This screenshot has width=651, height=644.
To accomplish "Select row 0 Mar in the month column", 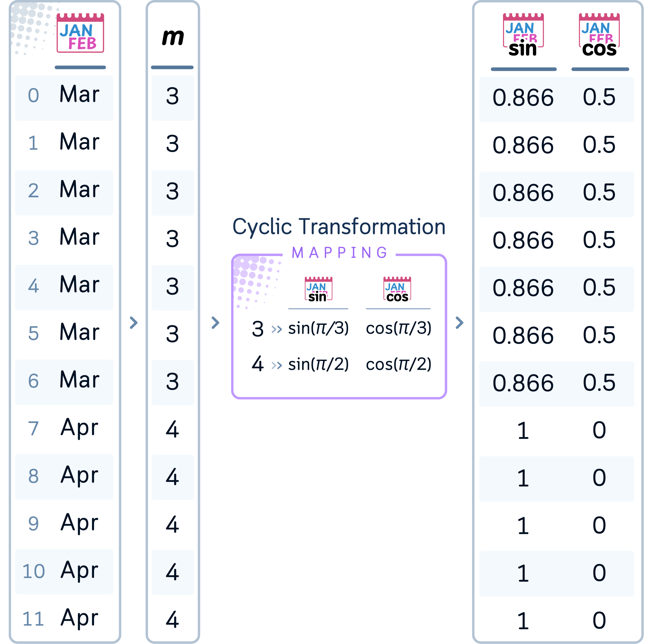I will coord(64,95).
